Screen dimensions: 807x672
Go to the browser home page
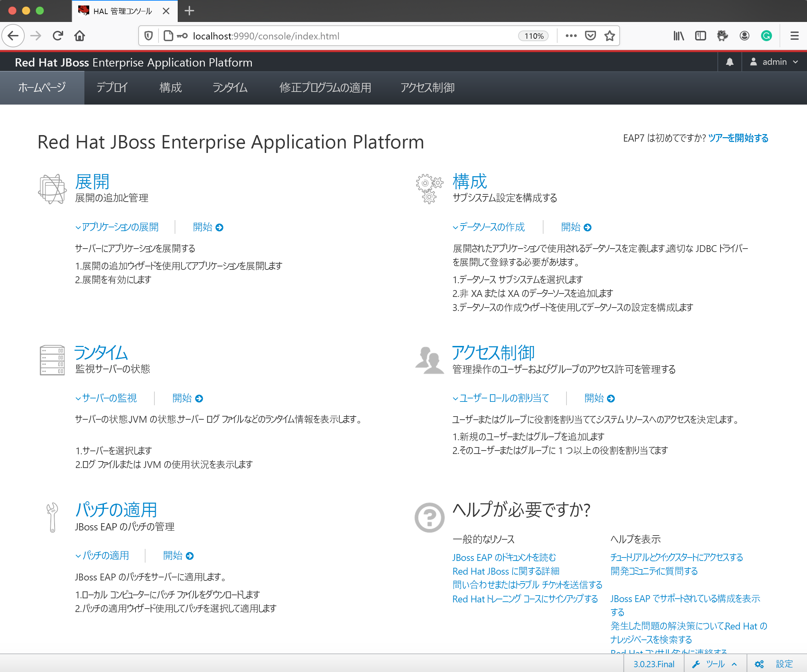80,36
